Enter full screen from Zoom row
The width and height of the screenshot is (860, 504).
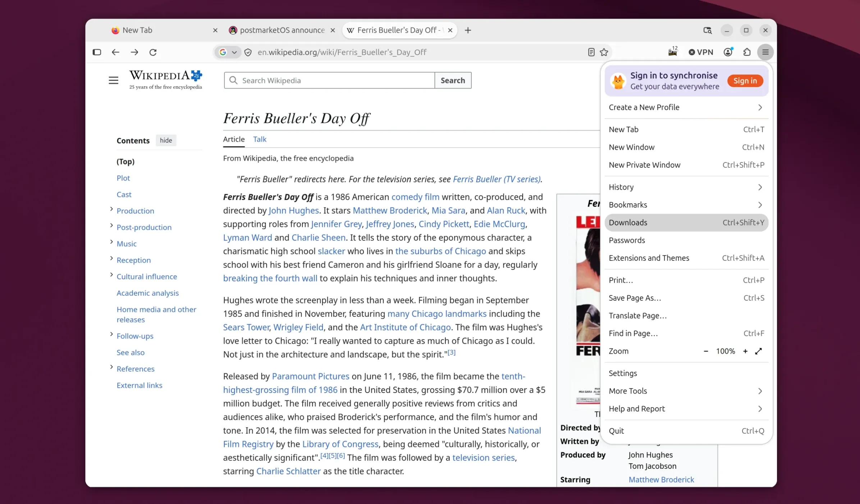[x=759, y=351]
